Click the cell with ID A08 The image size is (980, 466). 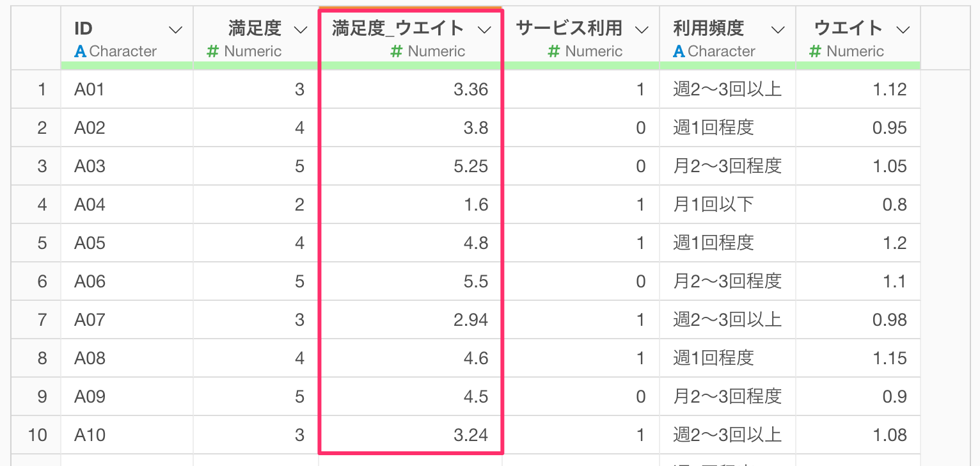pyautogui.click(x=127, y=358)
